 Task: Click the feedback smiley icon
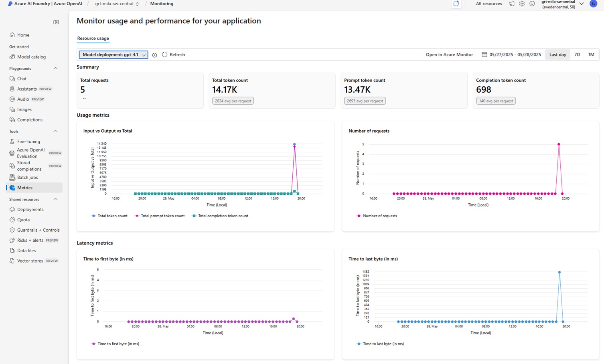coord(532,4)
